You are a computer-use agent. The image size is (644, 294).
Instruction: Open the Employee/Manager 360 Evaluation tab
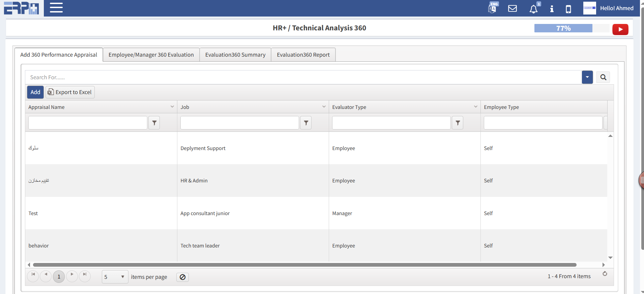[x=151, y=55]
